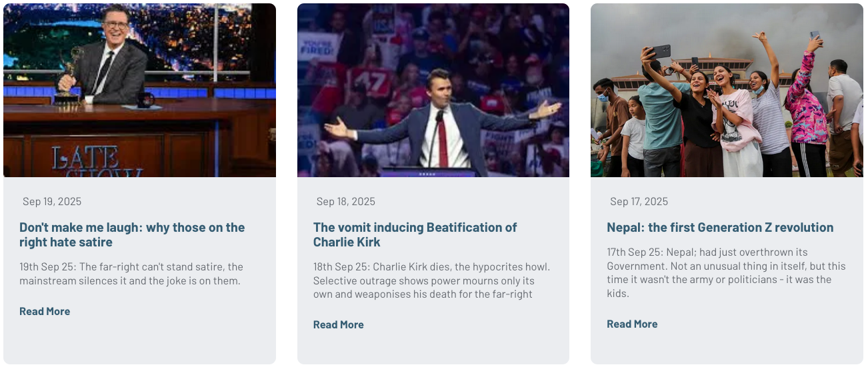Image resolution: width=868 pixels, height=367 pixels.
Task: Click the Sep 19, 2025 date label
Action: point(52,201)
